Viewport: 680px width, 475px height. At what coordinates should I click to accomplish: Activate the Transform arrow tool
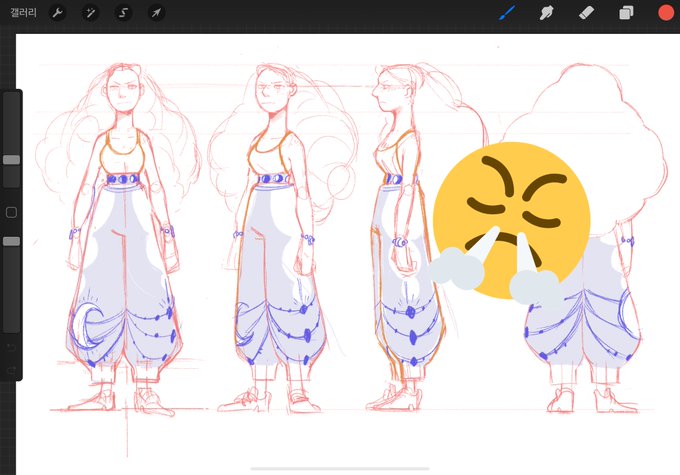156,13
